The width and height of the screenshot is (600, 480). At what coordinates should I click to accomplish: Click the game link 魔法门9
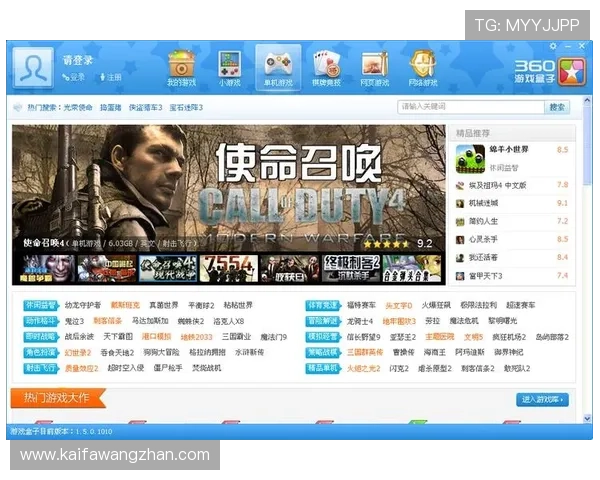point(274,337)
